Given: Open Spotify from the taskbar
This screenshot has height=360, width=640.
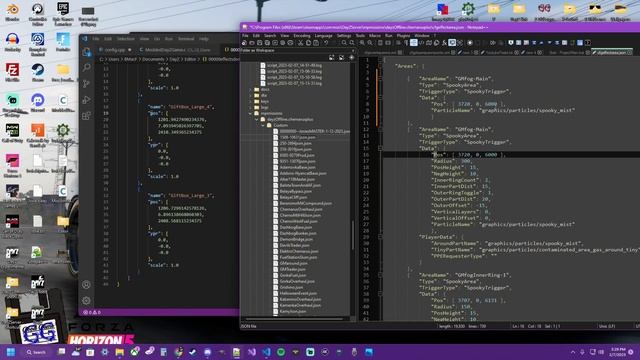Looking at the screenshot, I should tap(281, 352).
